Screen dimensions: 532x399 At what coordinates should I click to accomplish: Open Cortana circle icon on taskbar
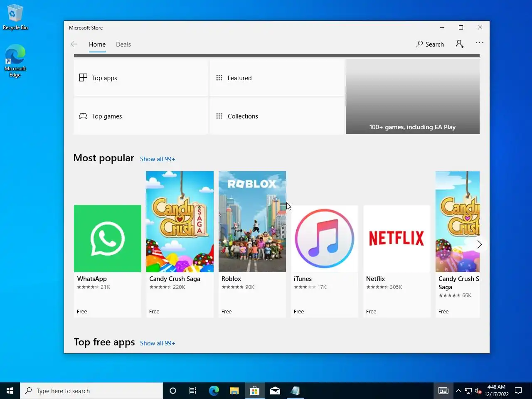pos(173,391)
